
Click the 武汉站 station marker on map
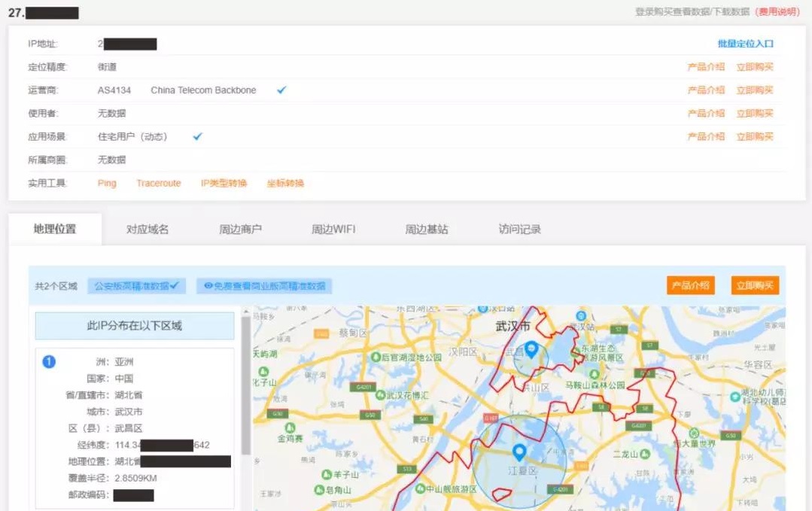[581, 316]
